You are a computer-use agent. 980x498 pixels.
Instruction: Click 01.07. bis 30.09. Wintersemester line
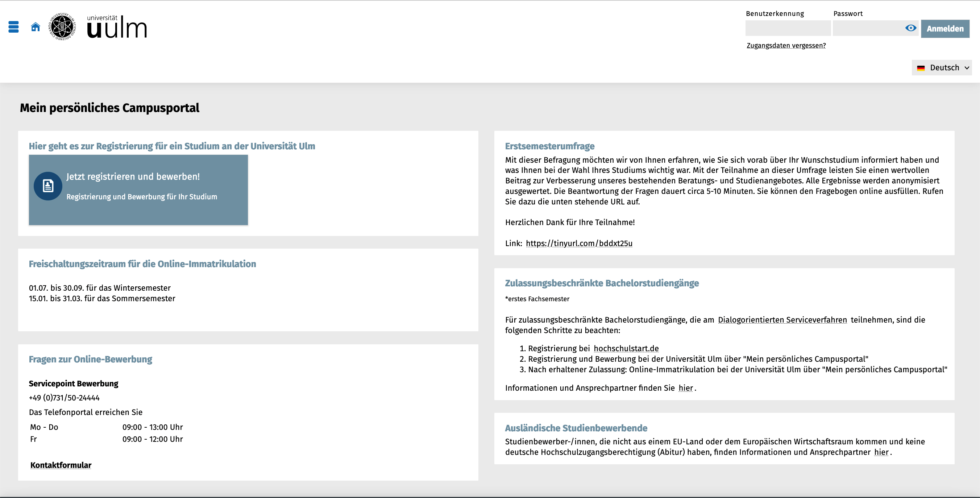[x=100, y=288]
